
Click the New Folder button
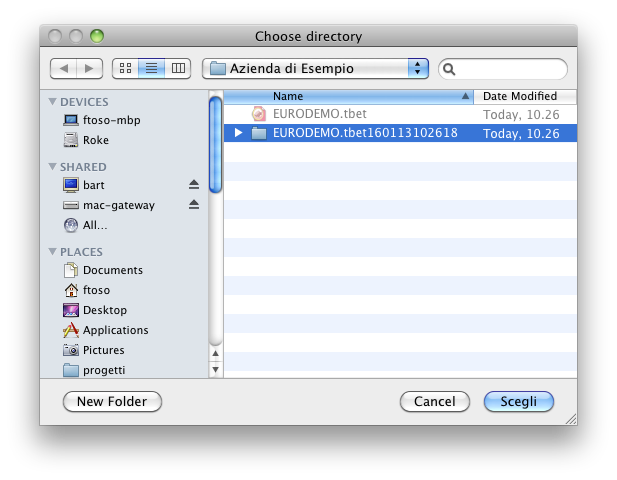click(112, 401)
